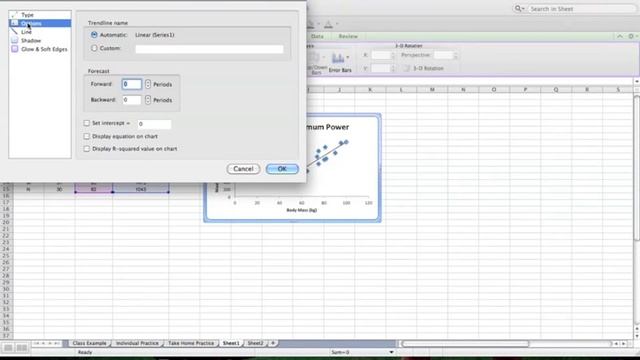The image size is (640, 360).
Task: Click the Type sidebar icon
Action: 15,14
